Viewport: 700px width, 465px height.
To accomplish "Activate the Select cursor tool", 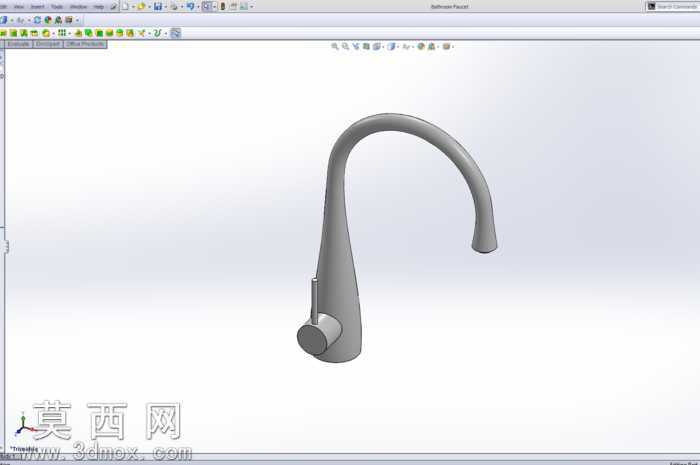I will (207, 6).
